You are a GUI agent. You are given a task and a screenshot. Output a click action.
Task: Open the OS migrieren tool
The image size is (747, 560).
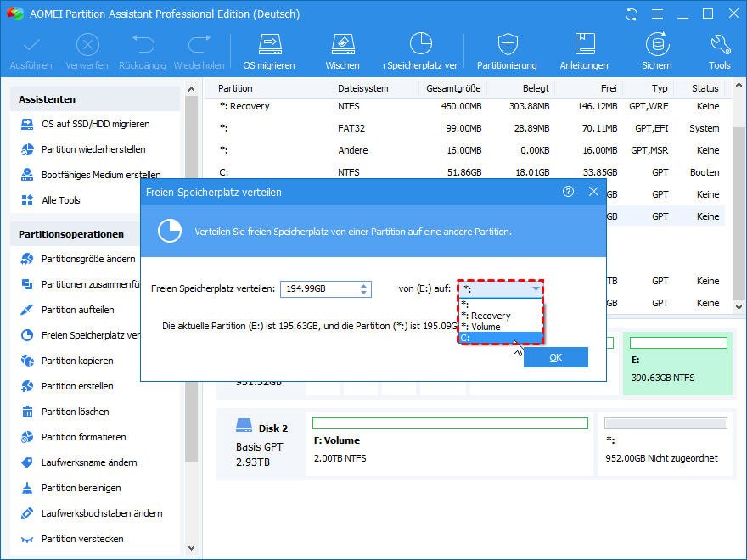point(269,52)
